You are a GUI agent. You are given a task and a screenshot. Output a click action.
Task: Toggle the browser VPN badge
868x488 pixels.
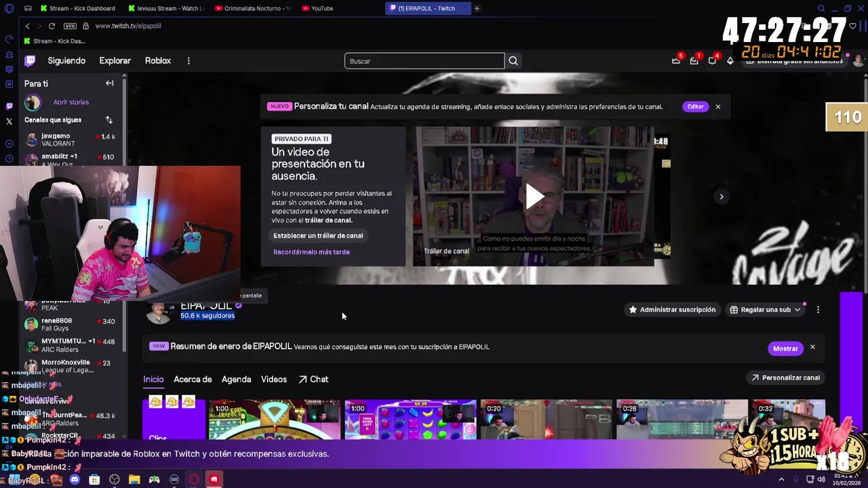(x=70, y=26)
